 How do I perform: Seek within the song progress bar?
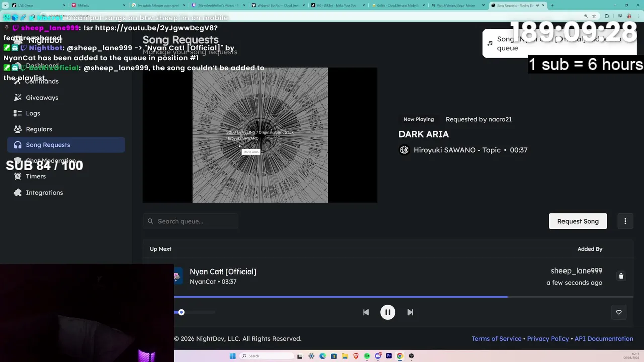coord(404,297)
